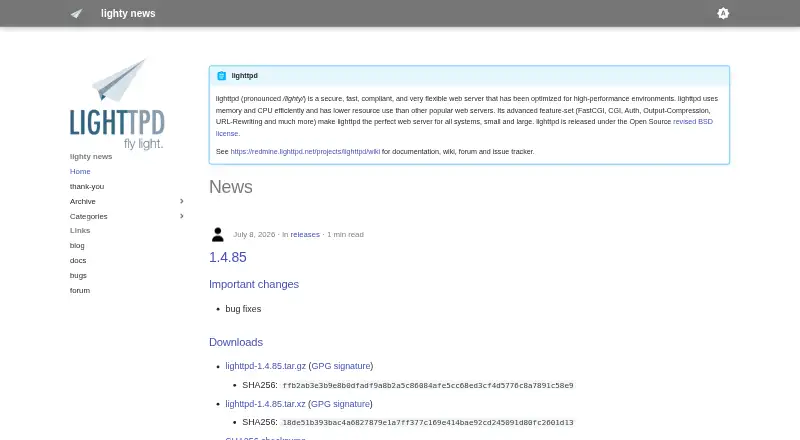Open GPG signature for tar.gz file
The width and height of the screenshot is (800, 440).
(x=341, y=366)
